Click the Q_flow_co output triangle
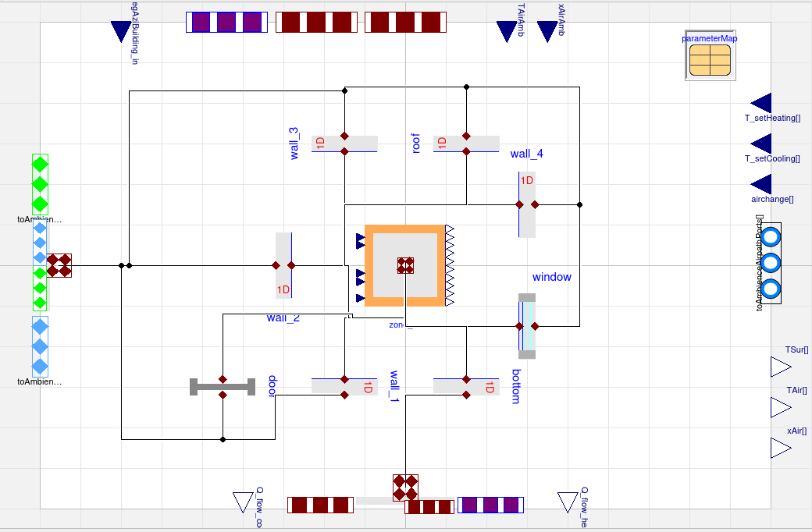Viewport: 812px width, 532px height. pos(243,502)
